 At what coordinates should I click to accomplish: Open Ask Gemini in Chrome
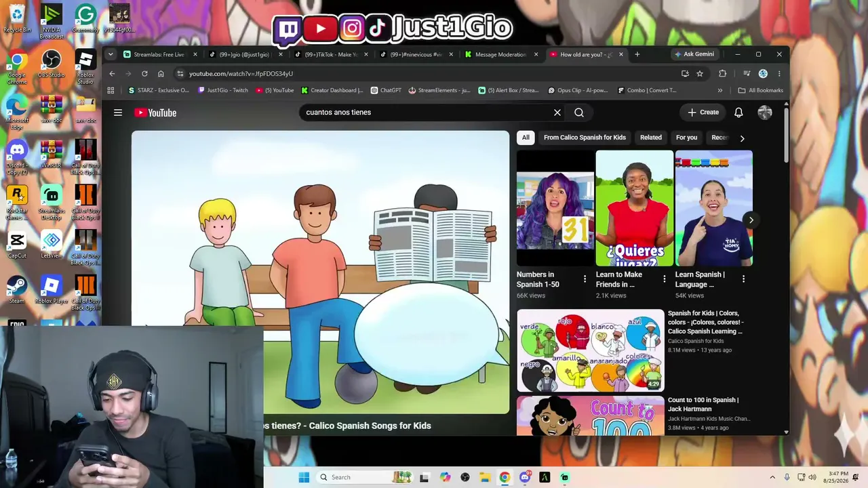pos(694,54)
